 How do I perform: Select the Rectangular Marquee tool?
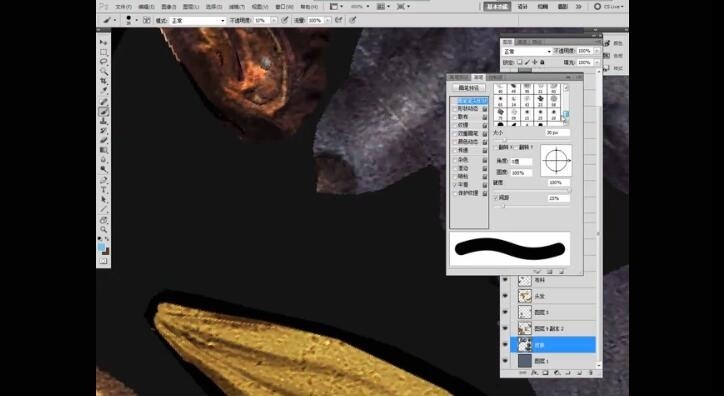(x=104, y=52)
